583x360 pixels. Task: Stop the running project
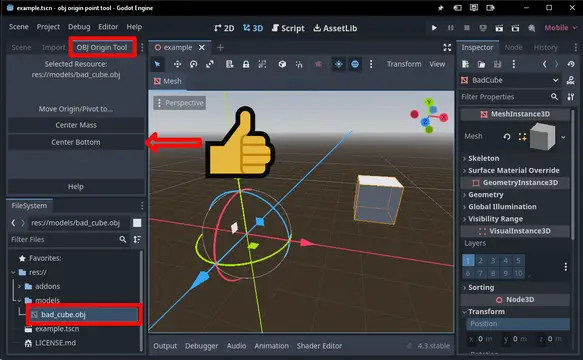point(467,28)
